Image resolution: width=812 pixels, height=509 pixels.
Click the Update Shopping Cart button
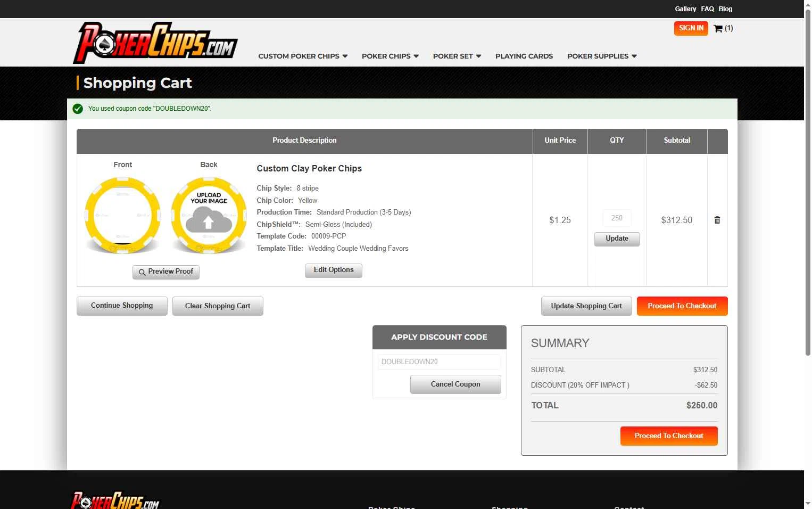pos(586,306)
